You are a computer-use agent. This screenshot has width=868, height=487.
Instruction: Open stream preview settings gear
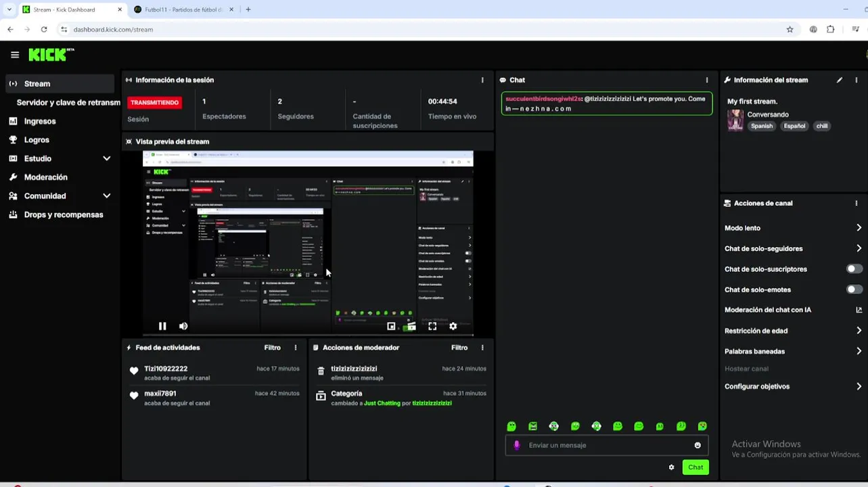tap(453, 326)
